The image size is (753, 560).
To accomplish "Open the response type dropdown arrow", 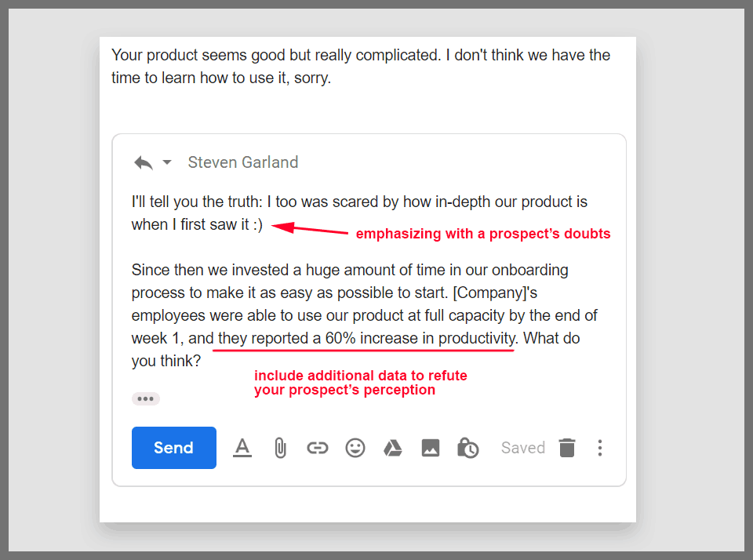I will point(166,162).
